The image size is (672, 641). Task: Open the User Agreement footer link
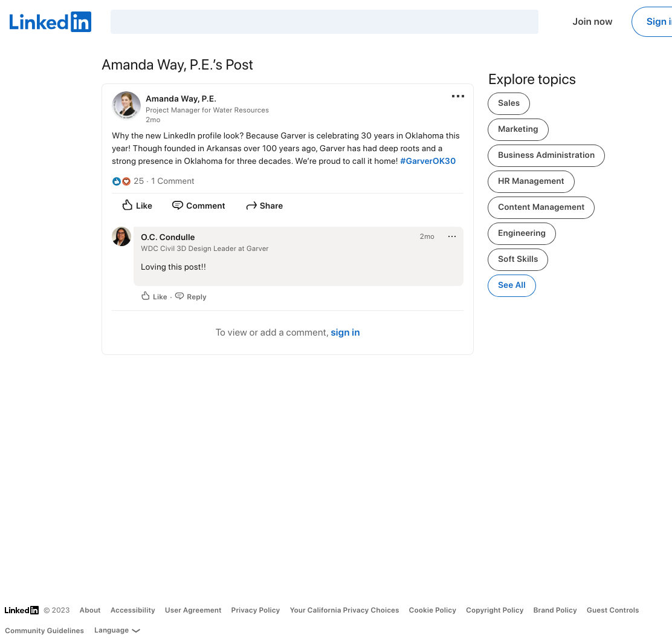tap(193, 610)
